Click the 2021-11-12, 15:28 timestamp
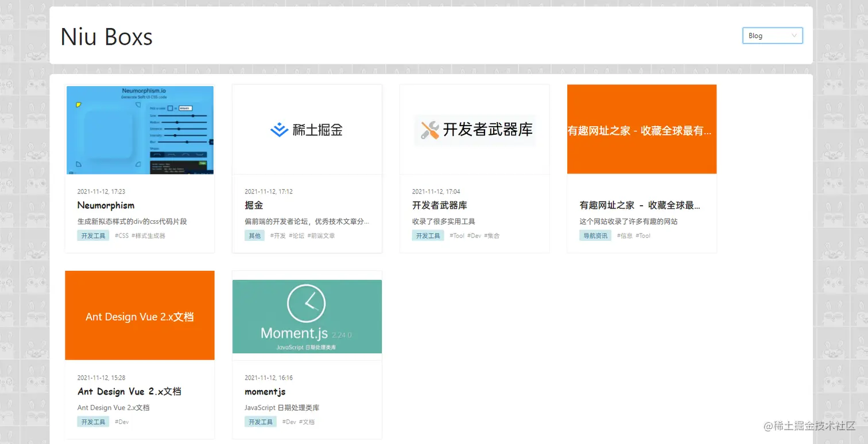The width and height of the screenshot is (868, 444). click(101, 378)
